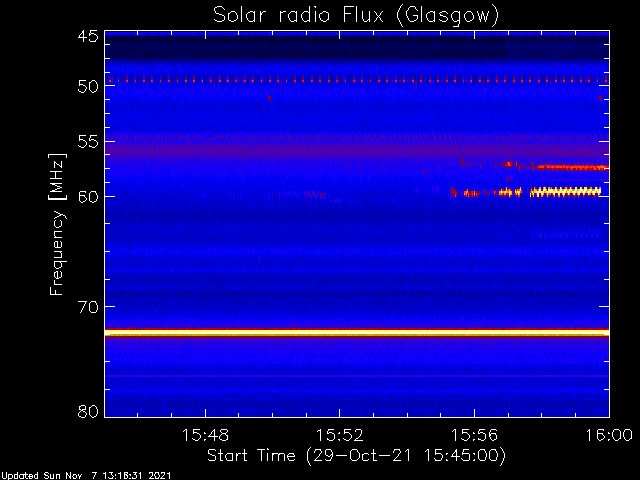Select the 45 MHz frequency tick label
The height and width of the screenshot is (480, 640).
pyautogui.click(x=88, y=36)
